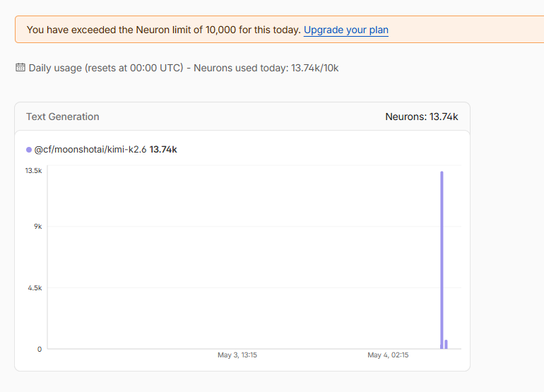This screenshot has height=392, width=544.
Task: Click the May 3, 13:15 axis label
Action: coord(237,355)
